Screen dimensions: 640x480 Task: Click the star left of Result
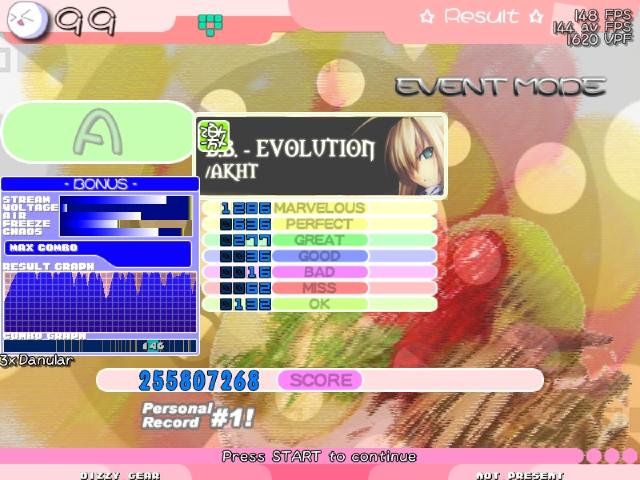pos(427,17)
